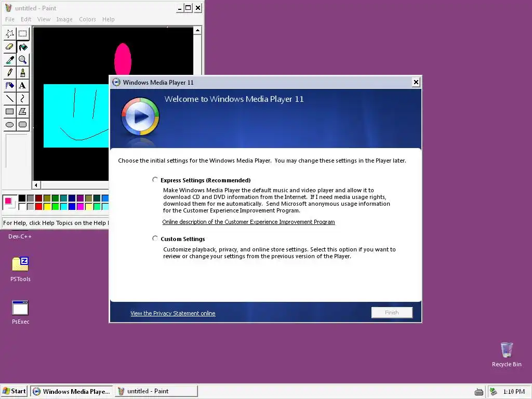
Task: Click the pink foreground color indicator box
Action: coord(8,201)
